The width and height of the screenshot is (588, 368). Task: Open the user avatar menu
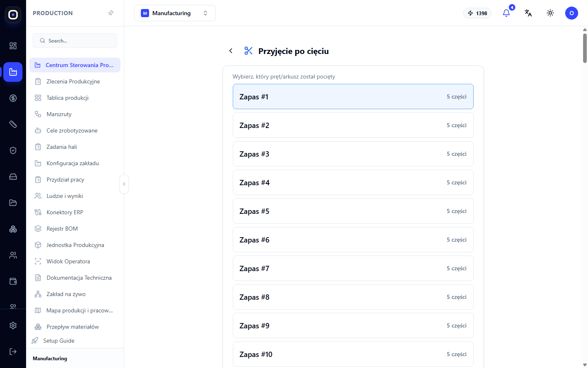(x=572, y=13)
